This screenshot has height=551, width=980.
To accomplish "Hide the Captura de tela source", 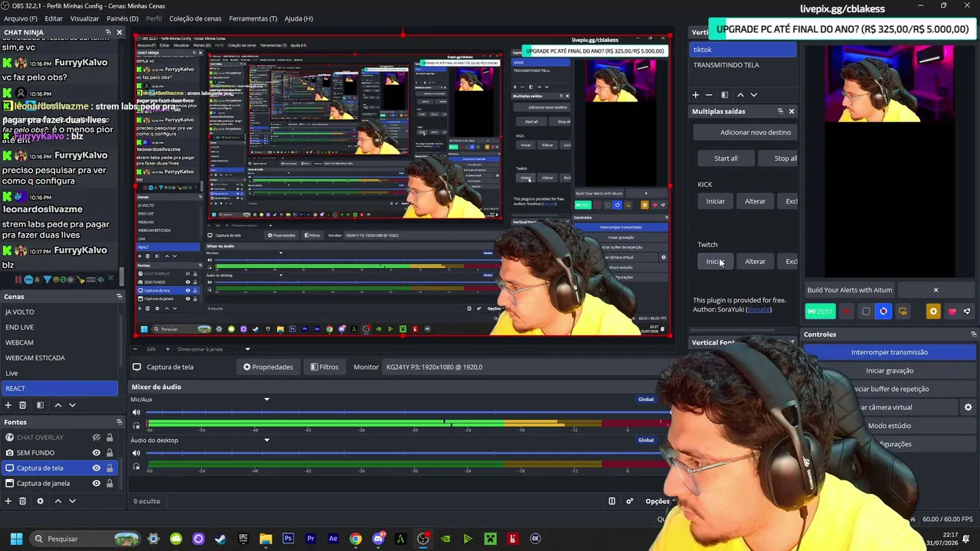I will 96,468.
